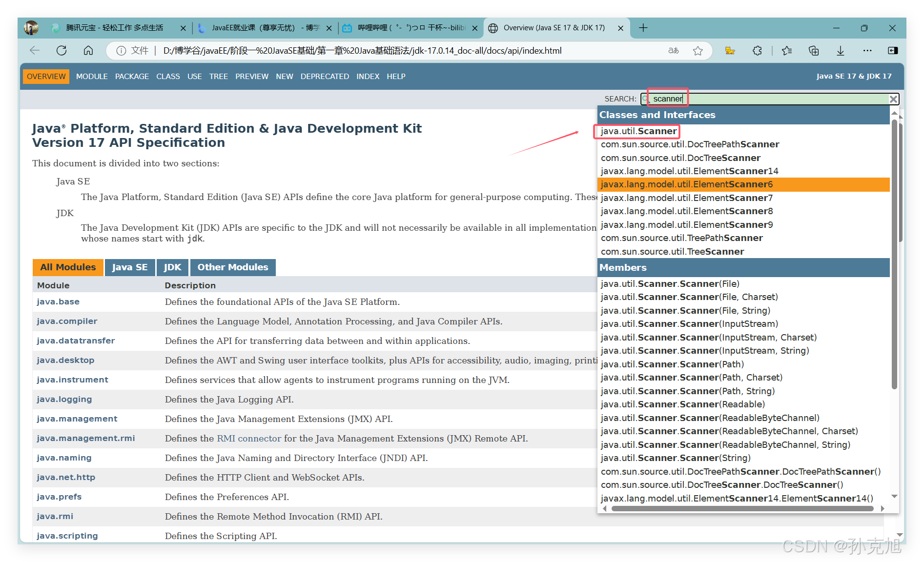Viewport: 924px width, 562px height.
Task: Open the browser home page
Action: 88,51
